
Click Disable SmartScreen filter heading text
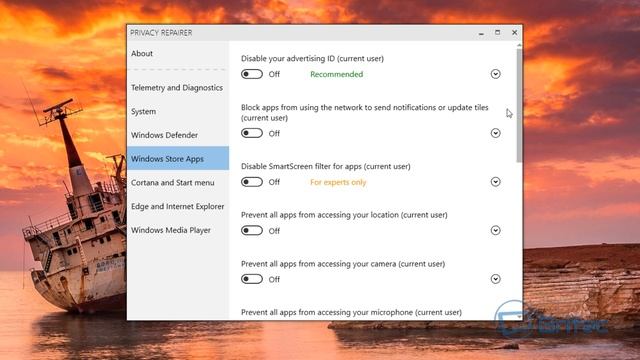326,166
